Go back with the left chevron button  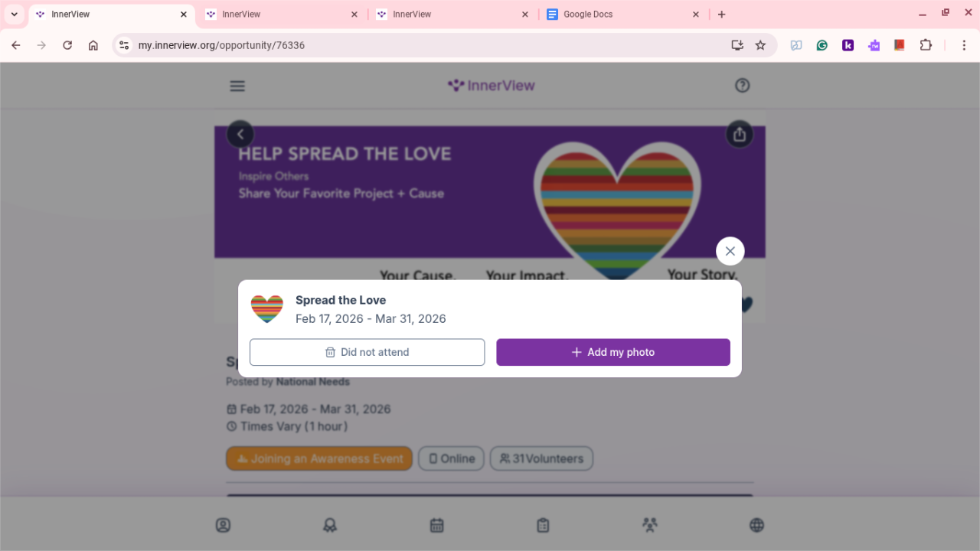(x=240, y=135)
